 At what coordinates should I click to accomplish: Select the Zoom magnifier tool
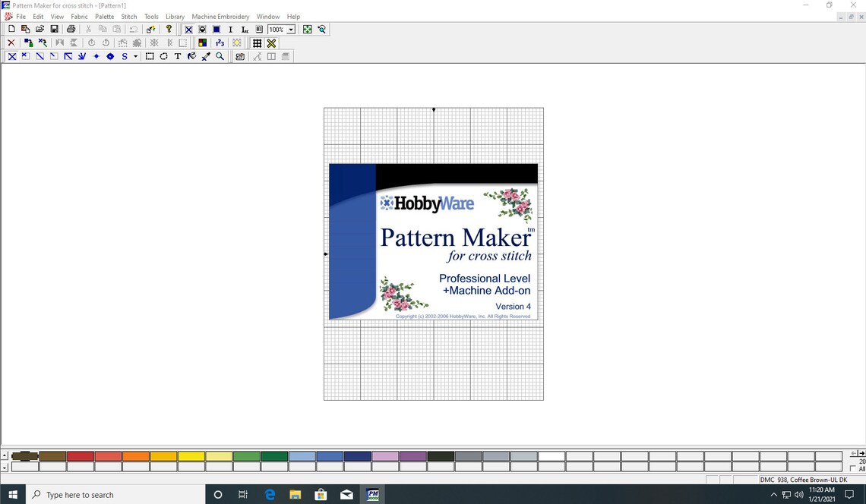[220, 55]
